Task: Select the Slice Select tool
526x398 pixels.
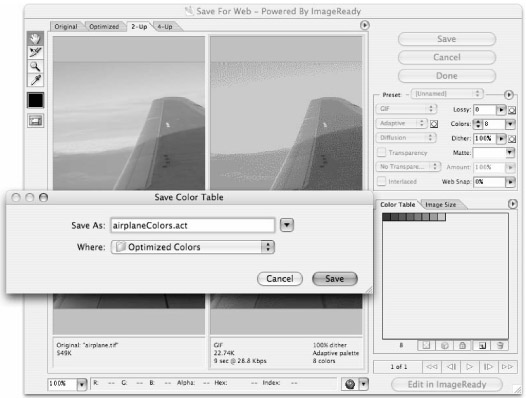Action: [35, 52]
